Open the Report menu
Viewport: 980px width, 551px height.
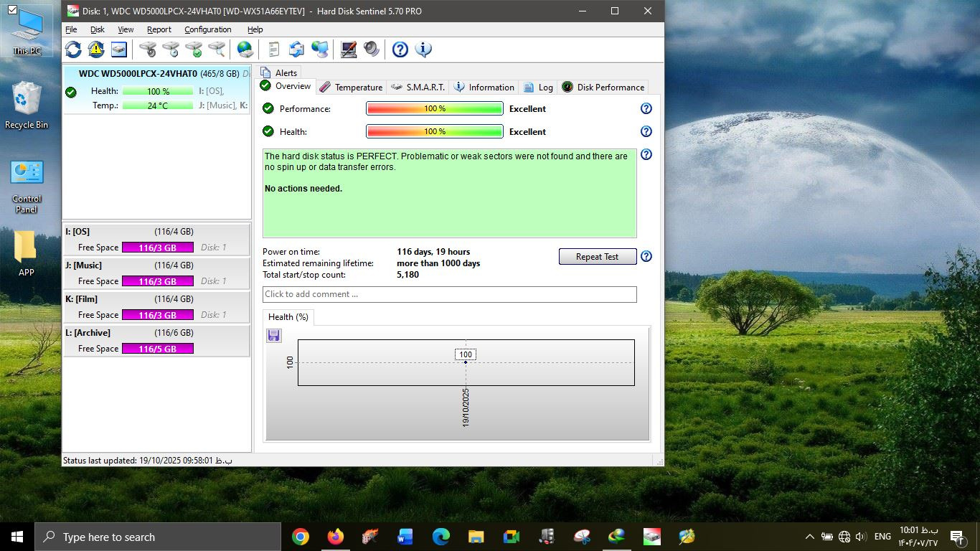[x=159, y=29]
